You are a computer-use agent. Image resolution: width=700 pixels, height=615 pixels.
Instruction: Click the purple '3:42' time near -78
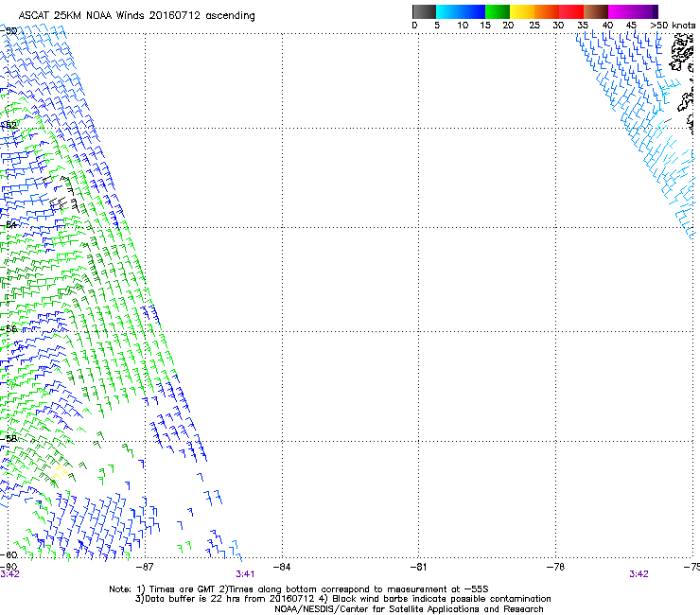[x=639, y=574]
